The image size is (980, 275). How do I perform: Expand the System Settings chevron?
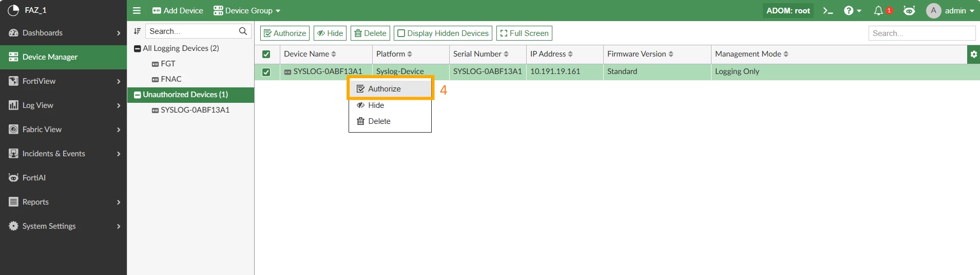pyautogui.click(x=119, y=226)
